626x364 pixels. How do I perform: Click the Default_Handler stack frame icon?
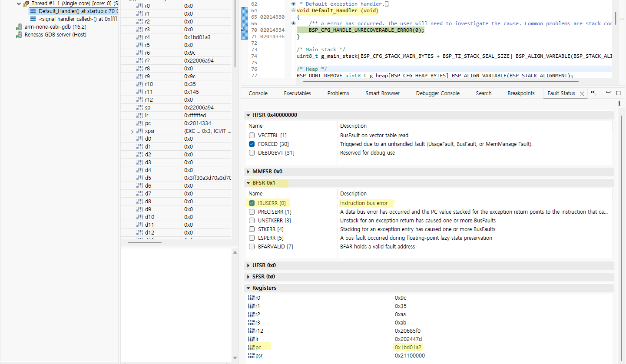point(33,11)
